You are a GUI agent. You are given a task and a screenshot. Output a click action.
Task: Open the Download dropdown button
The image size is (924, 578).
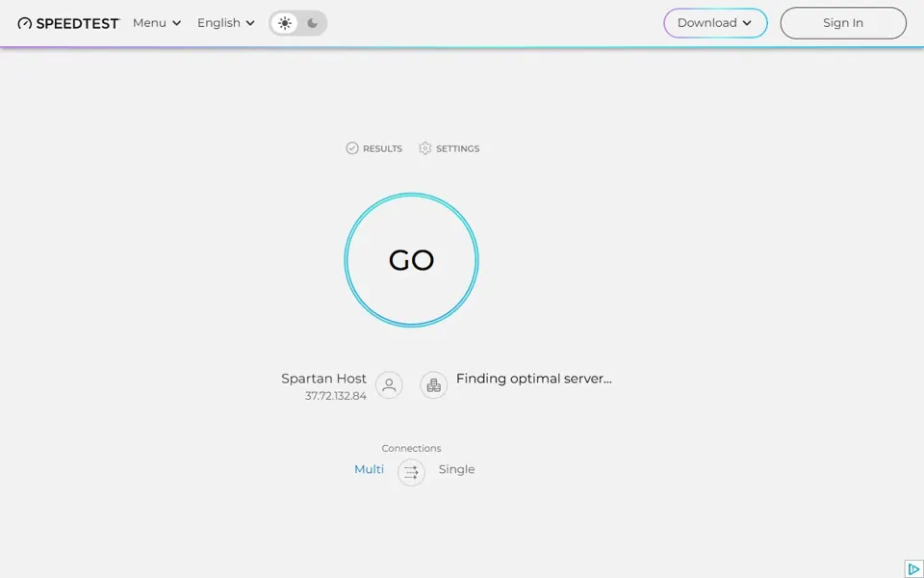[715, 23]
